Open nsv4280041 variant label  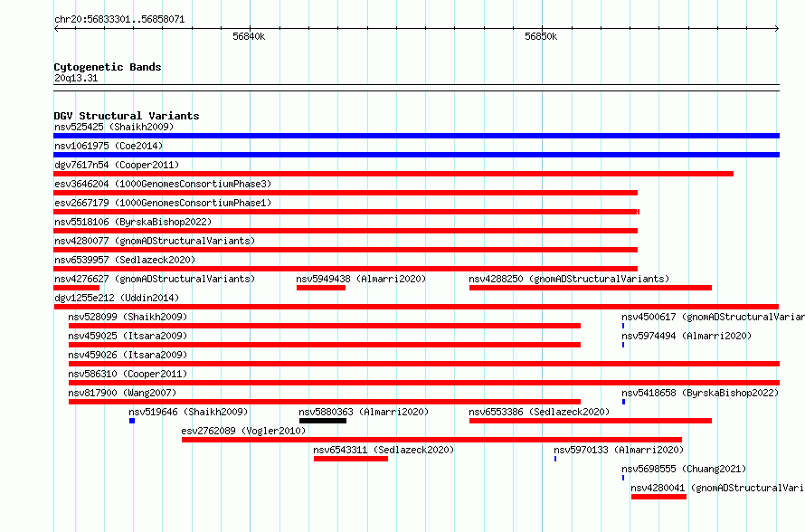point(718,488)
